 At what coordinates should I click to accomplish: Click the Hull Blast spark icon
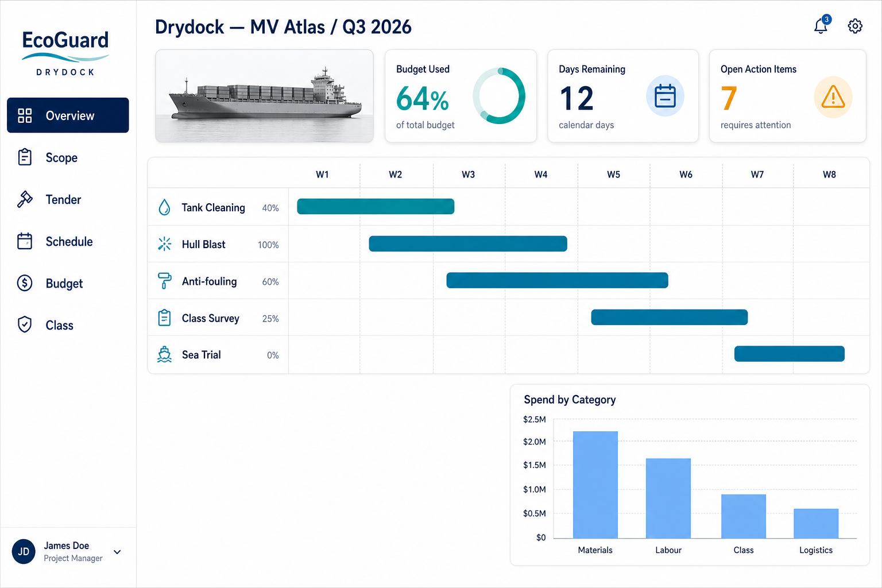pos(164,244)
